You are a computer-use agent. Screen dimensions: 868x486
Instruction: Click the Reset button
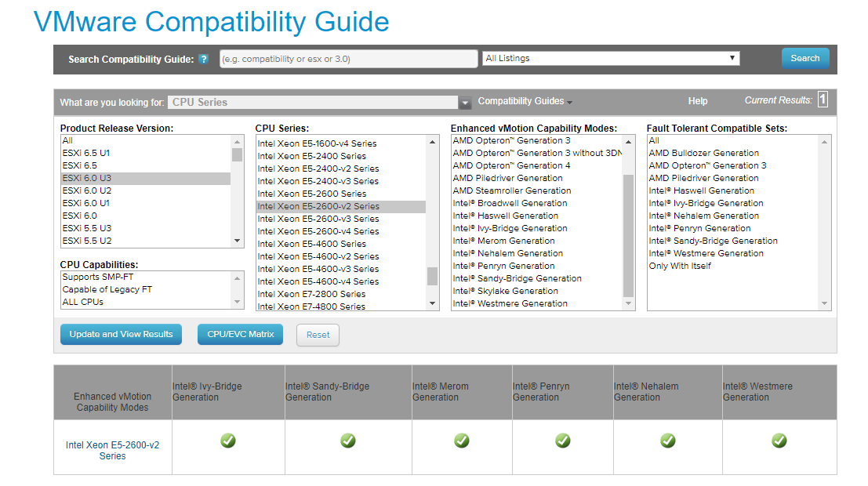pos(318,335)
